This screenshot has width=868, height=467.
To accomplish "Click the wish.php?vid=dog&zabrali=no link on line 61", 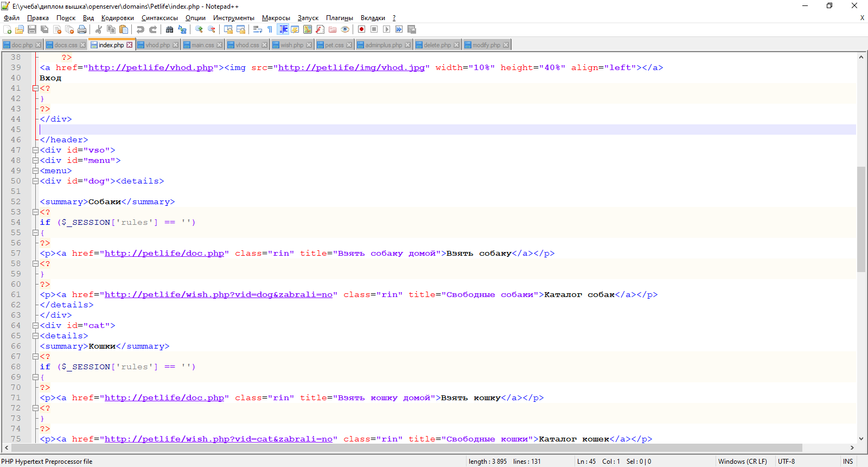I will pos(219,294).
